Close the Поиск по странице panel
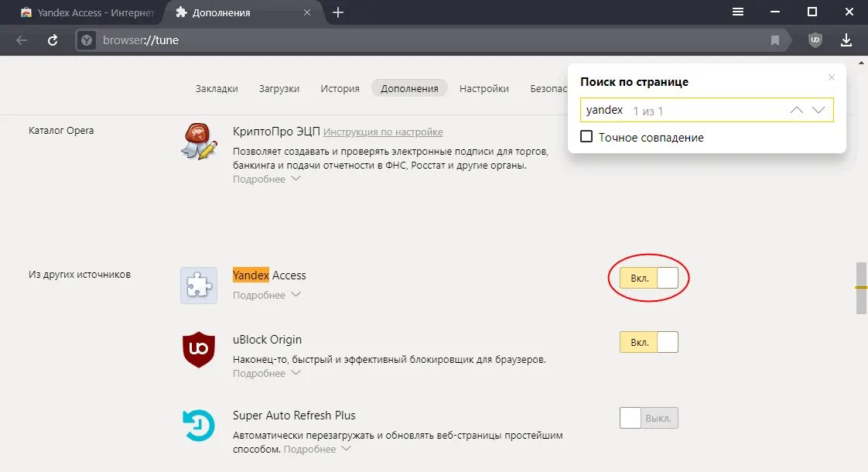This screenshot has width=868, height=472. click(x=832, y=77)
